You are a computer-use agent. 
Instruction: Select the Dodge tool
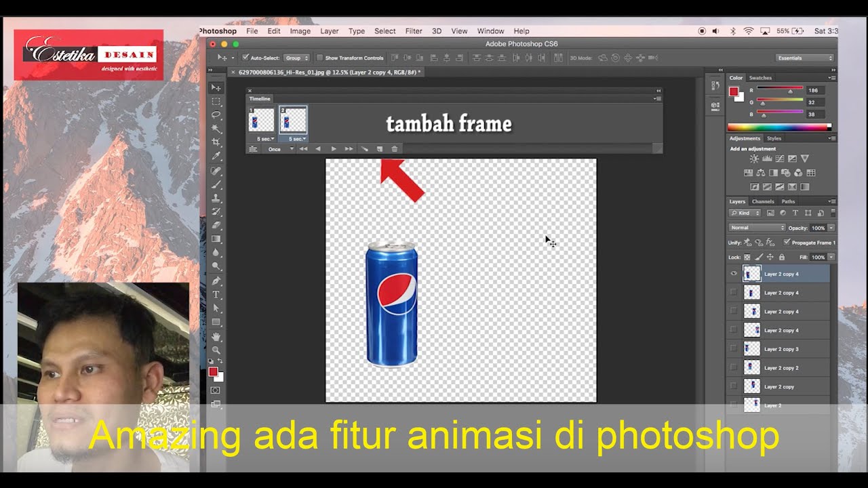pyautogui.click(x=216, y=266)
